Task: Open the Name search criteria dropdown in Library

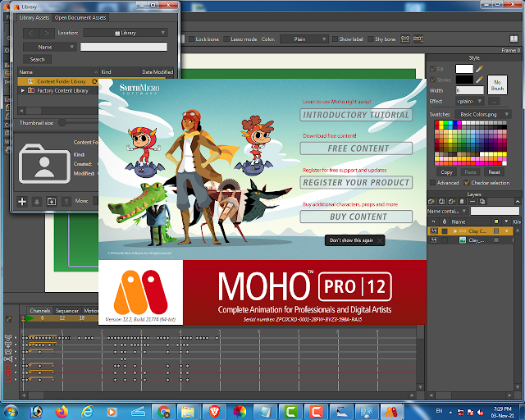Action: (x=50, y=47)
